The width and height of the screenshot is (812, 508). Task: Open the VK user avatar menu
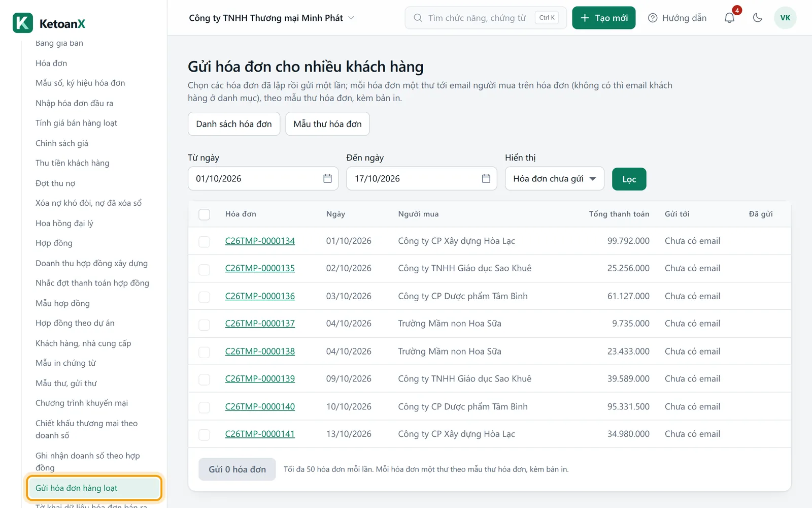tap(785, 18)
